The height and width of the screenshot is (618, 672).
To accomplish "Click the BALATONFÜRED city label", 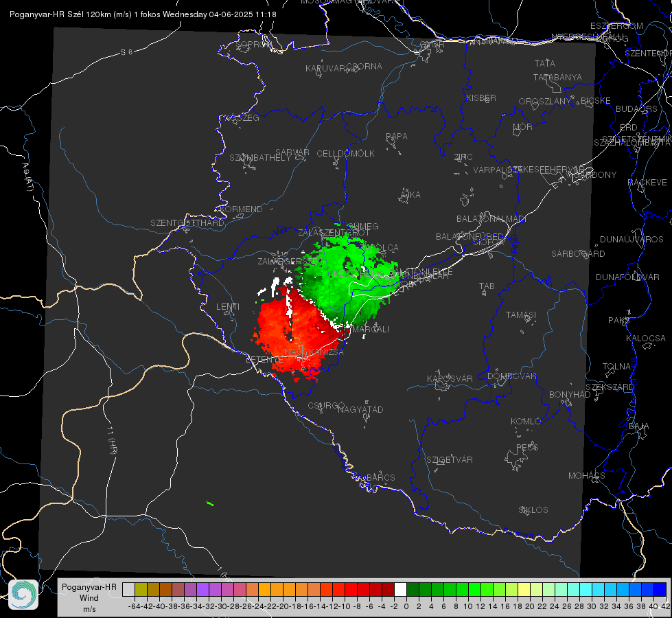I will (470, 237).
